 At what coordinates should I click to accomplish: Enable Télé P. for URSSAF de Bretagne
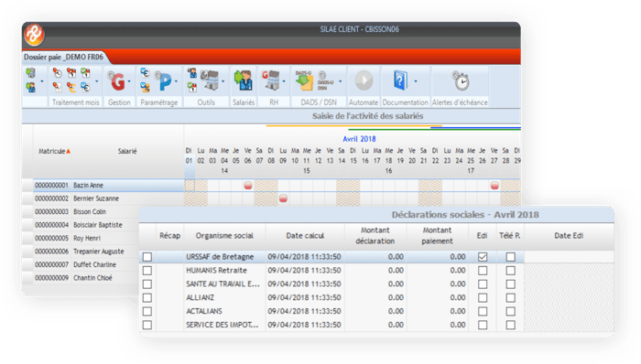coord(510,257)
